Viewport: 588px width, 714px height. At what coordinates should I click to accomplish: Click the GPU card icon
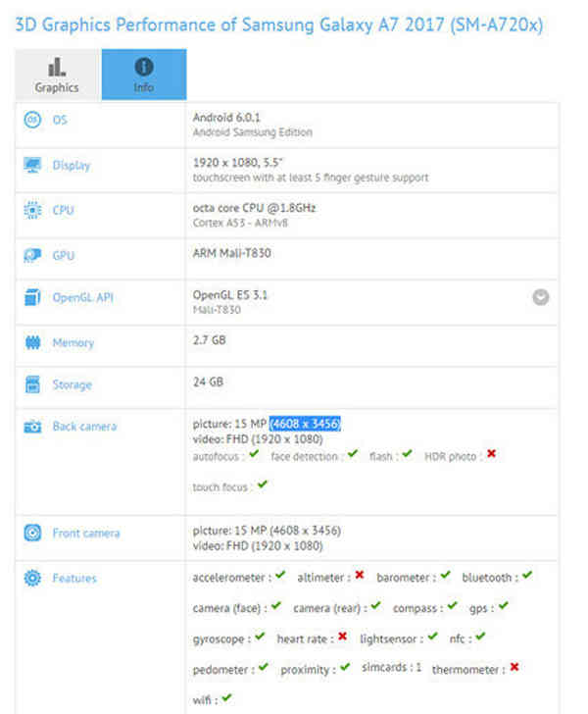coord(32,255)
